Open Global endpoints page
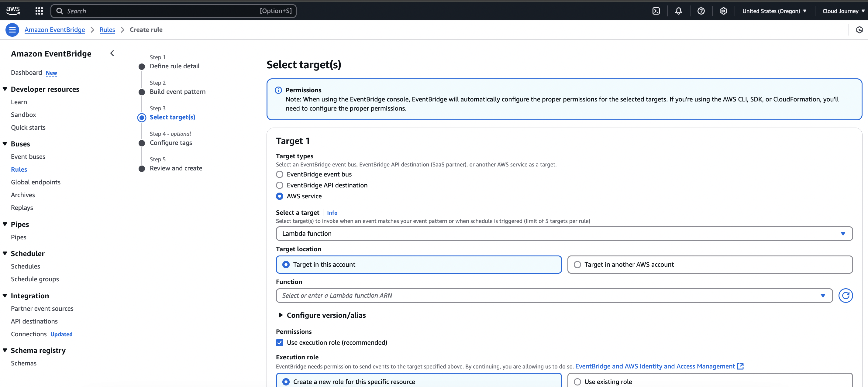Screen dimensions: 868x387 (36, 182)
